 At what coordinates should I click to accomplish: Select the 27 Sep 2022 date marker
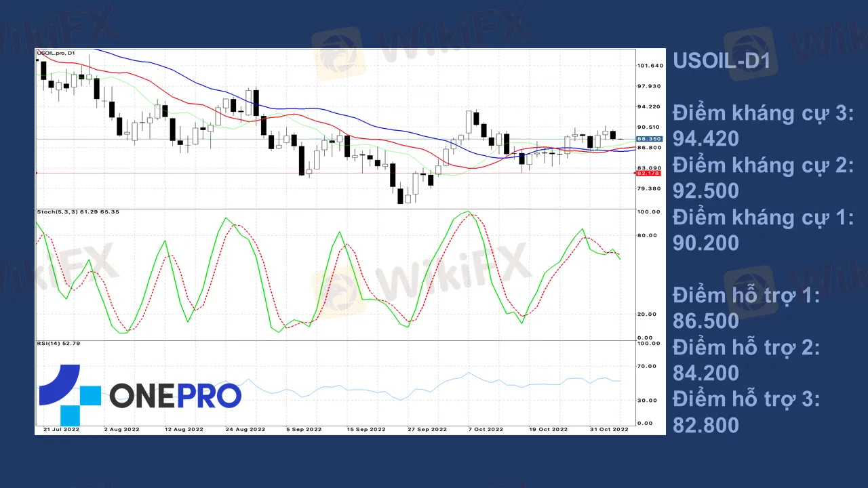pyautogui.click(x=427, y=429)
